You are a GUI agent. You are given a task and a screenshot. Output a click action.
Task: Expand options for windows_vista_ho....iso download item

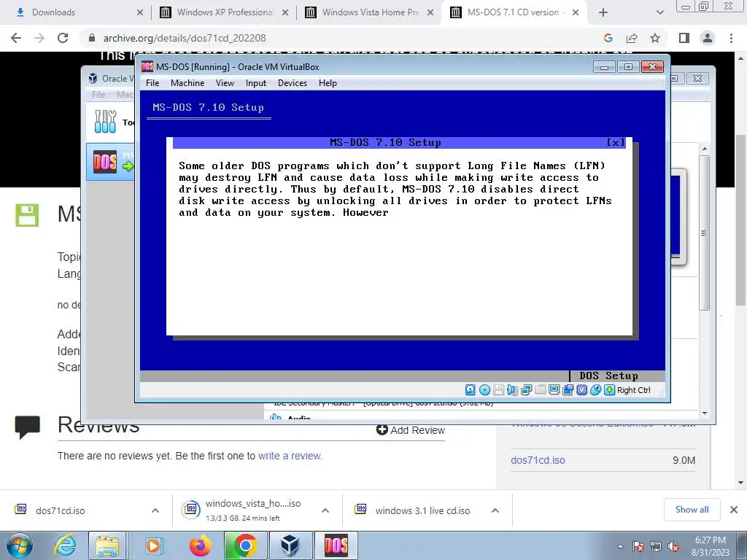[x=325, y=510]
